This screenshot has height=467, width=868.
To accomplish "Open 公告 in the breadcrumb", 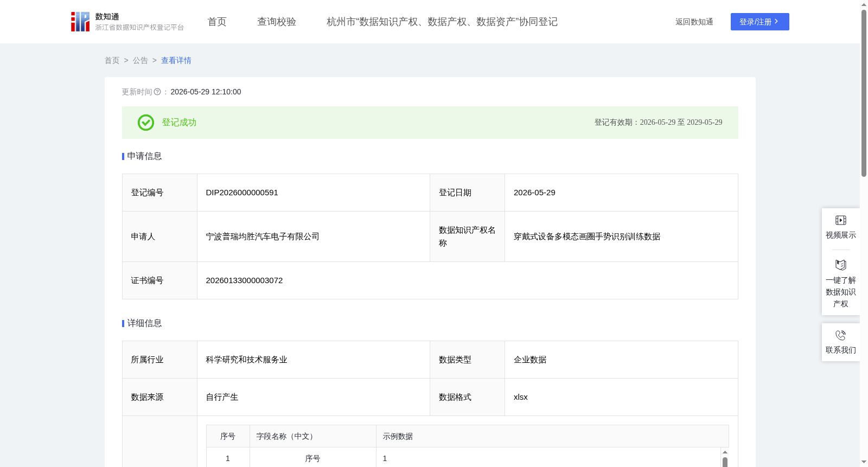I will coord(141,60).
